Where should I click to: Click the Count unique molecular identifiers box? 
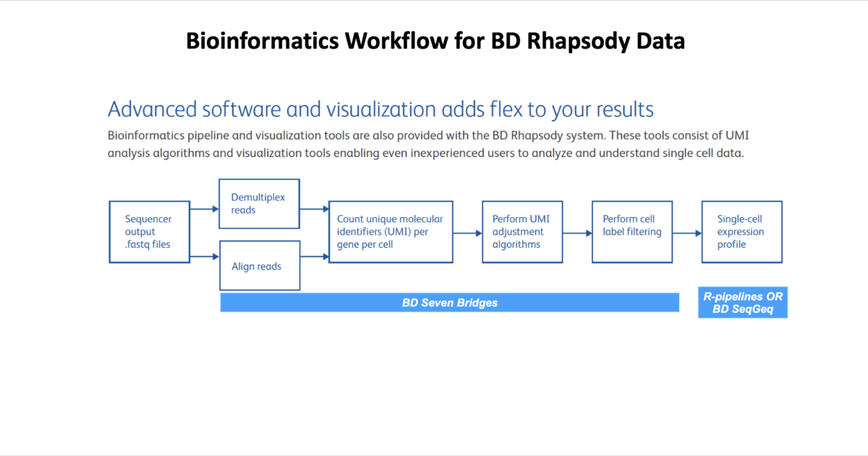pyautogui.click(x=391, y=232)
